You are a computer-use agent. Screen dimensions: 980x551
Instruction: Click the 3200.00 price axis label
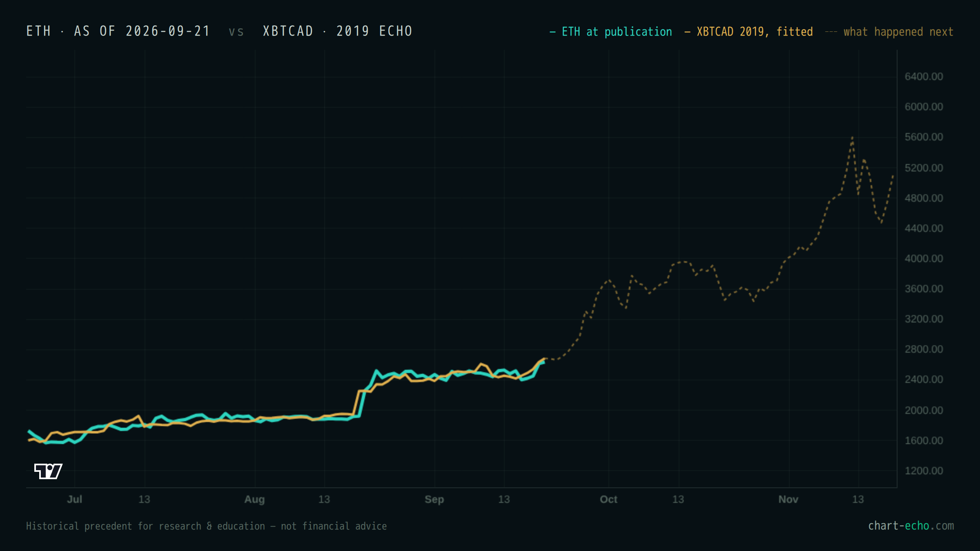(x=924, y=319)
